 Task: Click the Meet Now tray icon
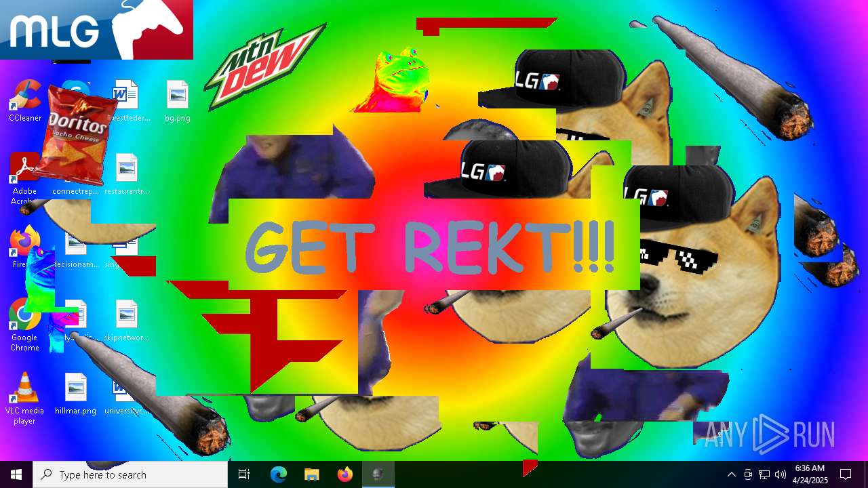(748, 474)
